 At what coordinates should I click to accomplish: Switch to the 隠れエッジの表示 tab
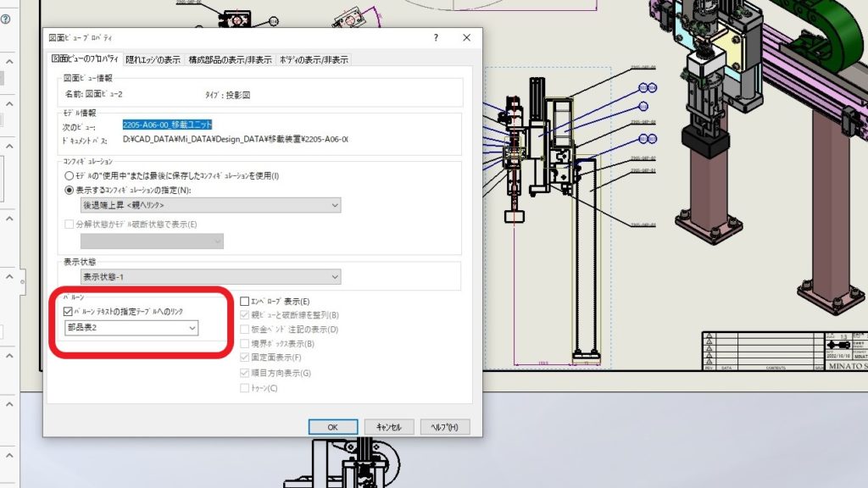click(153, 60)
